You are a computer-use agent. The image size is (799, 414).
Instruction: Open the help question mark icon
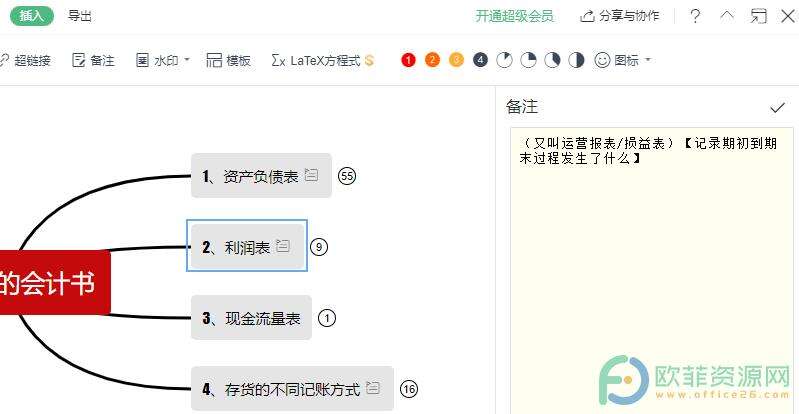tap(694, 16)
